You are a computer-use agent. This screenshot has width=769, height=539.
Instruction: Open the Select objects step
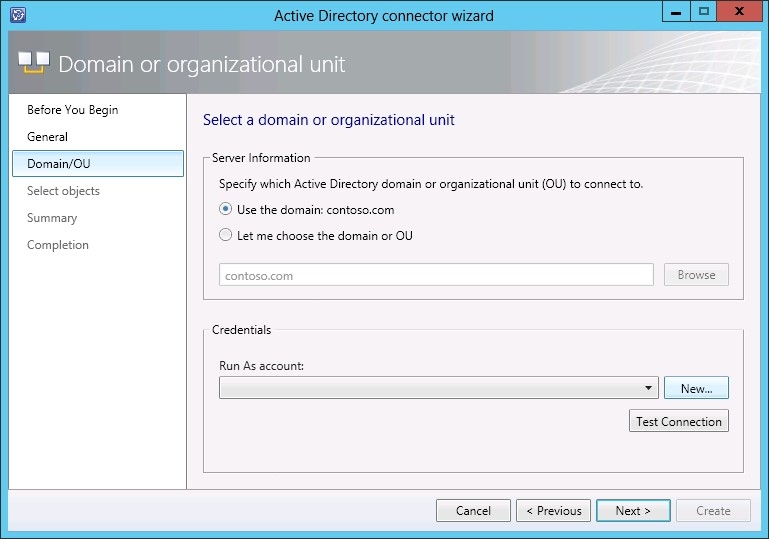click(63, 191)
